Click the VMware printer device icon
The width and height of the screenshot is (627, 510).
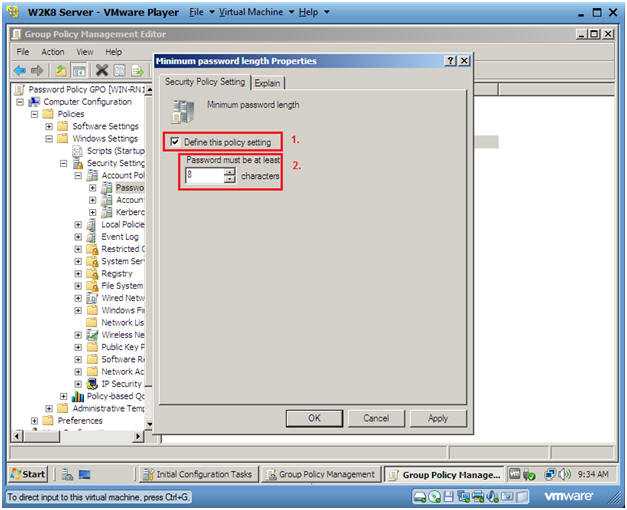478,497
